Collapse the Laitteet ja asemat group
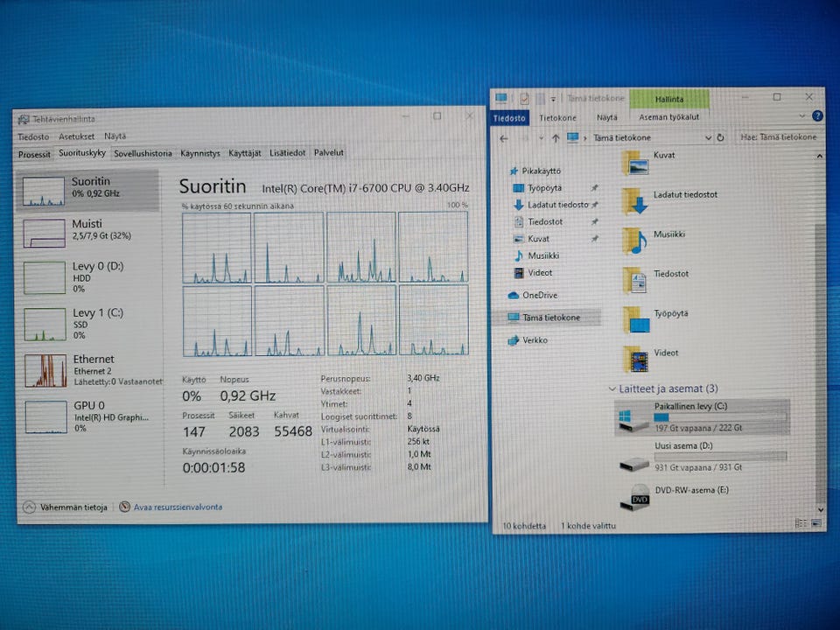This screenshot has width=840, height=630. click(x=612, y=388)
